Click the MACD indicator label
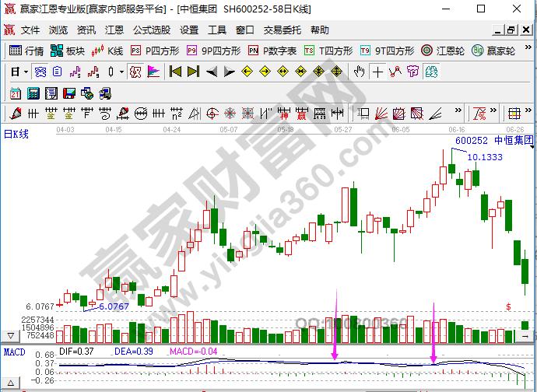 14,352
